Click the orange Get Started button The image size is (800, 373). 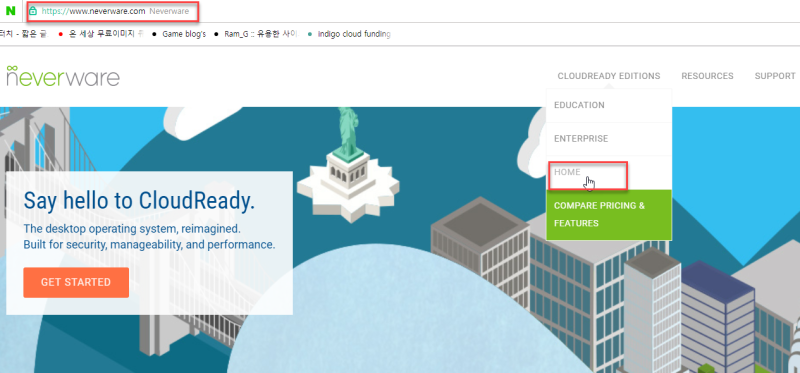click(x=76, y=282)
